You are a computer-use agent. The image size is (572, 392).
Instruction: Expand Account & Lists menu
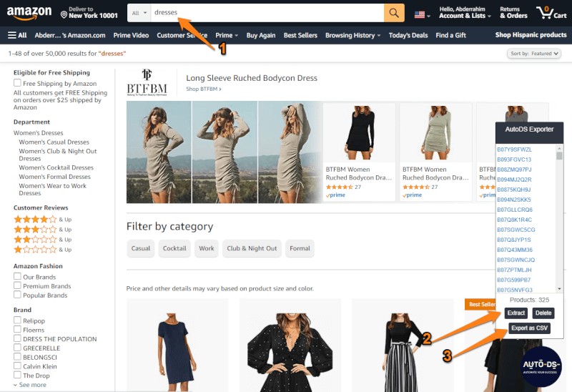tap(465, 13)
